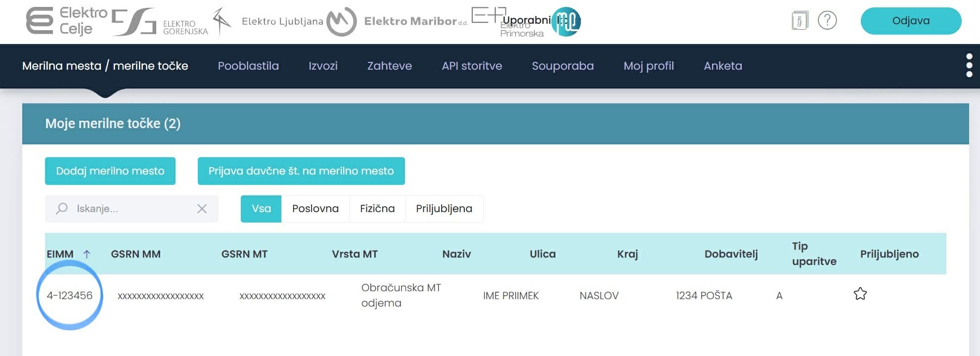The height and width of the screenshot is (356, 980).
Task: Select the Vsa filter
Action: [261, 209]
